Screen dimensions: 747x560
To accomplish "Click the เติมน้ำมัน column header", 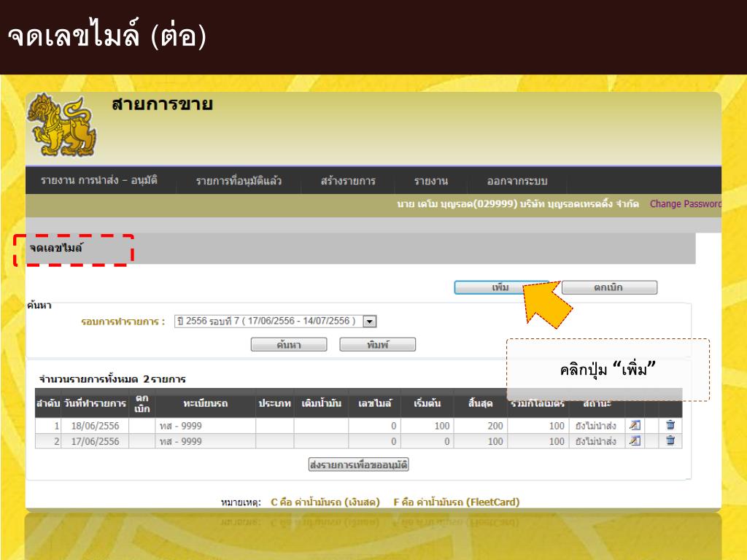I will pos(321,403).
